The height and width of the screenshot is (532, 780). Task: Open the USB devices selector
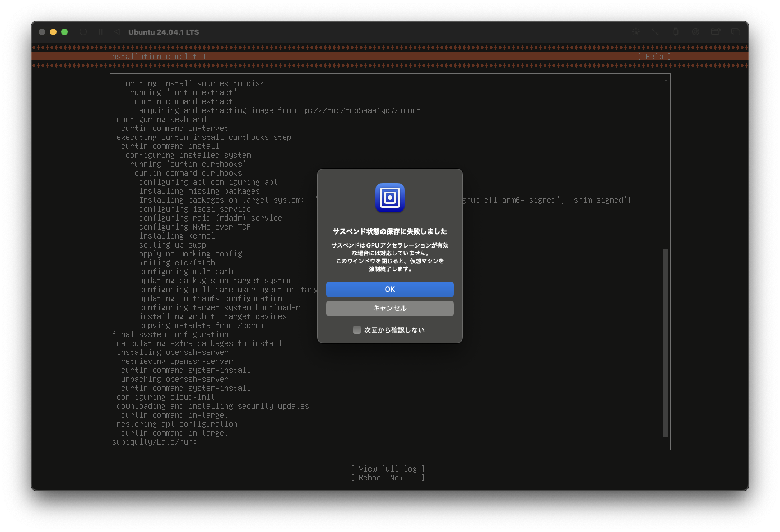676,32
